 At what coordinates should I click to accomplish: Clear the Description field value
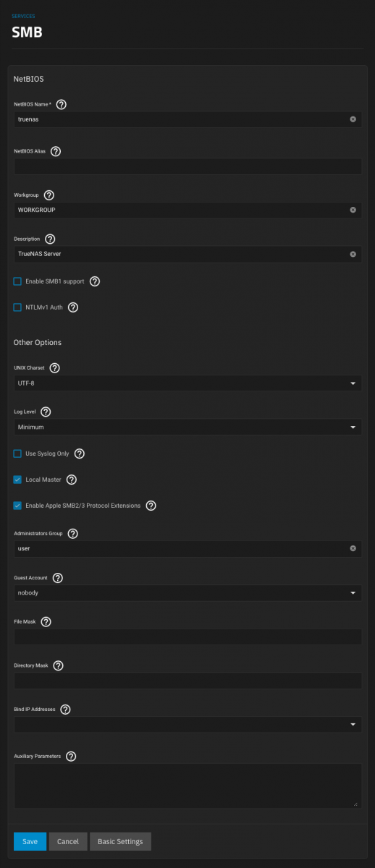point(353,254)
